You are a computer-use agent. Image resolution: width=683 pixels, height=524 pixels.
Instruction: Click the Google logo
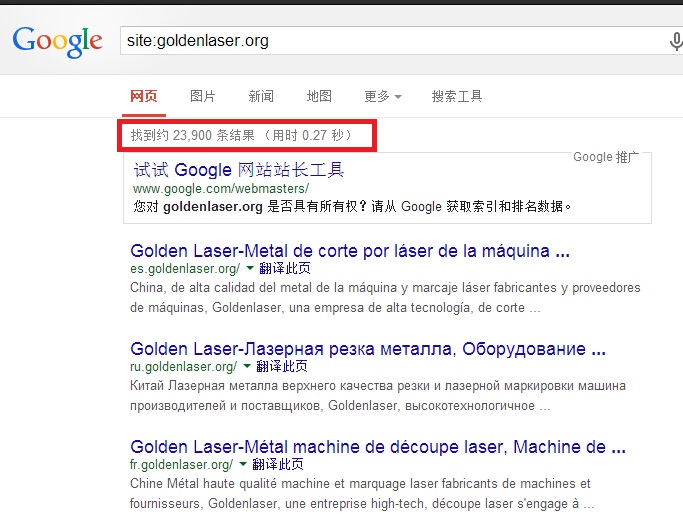57,40
